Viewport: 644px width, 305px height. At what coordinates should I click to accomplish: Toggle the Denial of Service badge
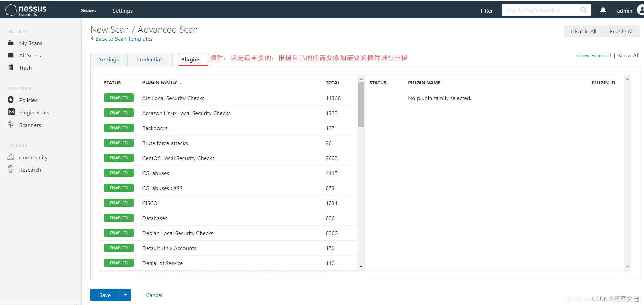click(119, 263)
